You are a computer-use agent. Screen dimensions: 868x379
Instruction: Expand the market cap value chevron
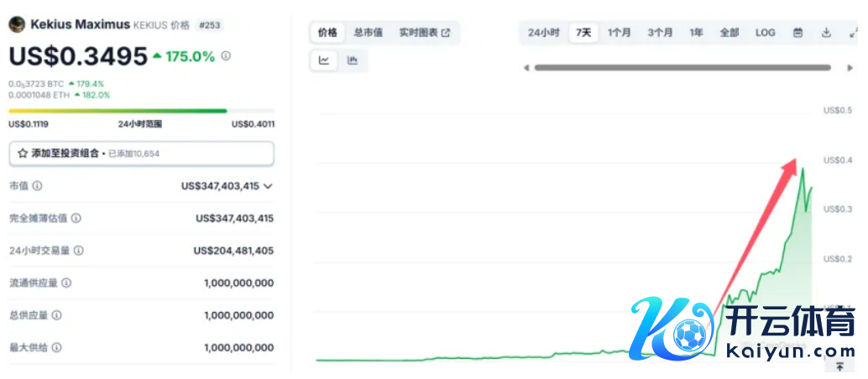[268, 186]
